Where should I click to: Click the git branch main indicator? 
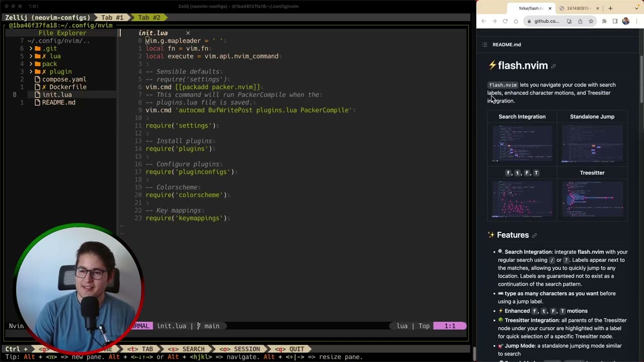(208, 326)
